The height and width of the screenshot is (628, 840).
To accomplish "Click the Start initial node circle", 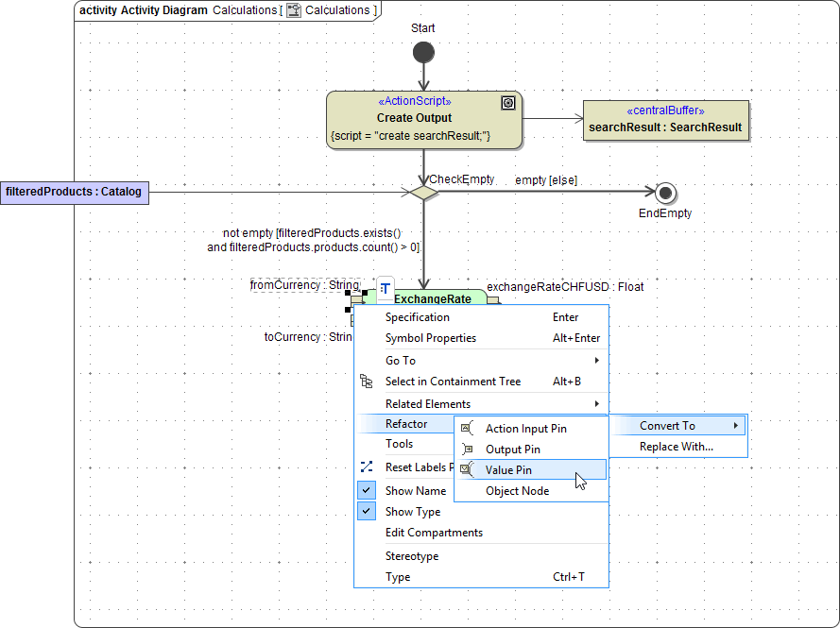I will (x=423, y=52).
